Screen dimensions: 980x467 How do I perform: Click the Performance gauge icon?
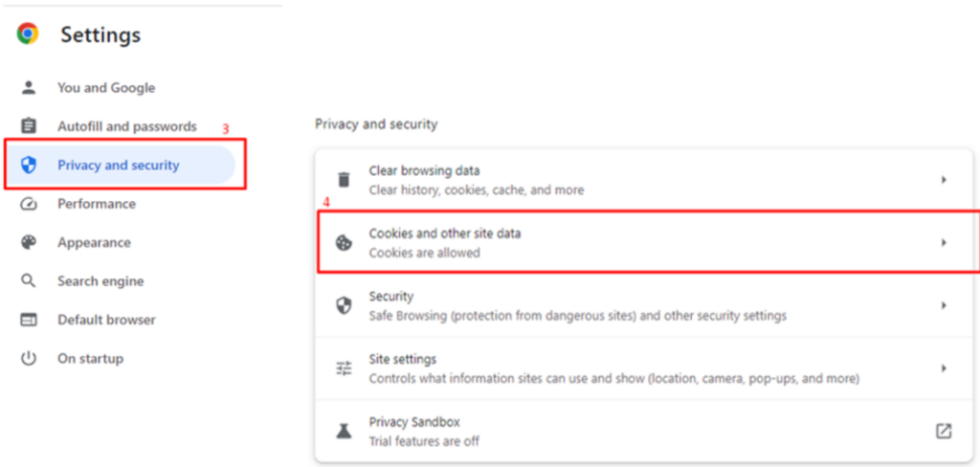(x=29, y=204)
